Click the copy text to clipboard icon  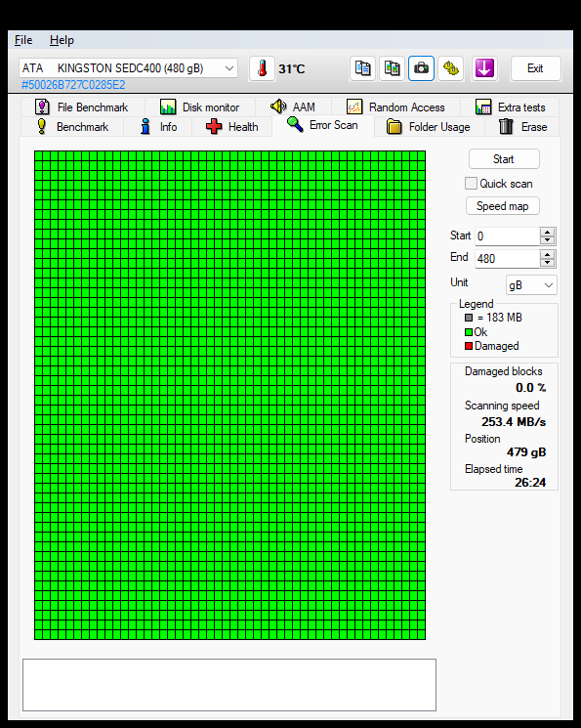tap(362, 68)
